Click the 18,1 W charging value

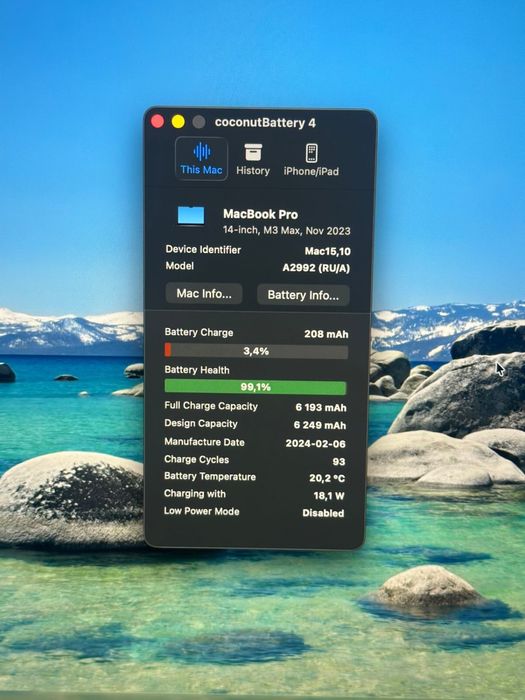coord(329,496)
